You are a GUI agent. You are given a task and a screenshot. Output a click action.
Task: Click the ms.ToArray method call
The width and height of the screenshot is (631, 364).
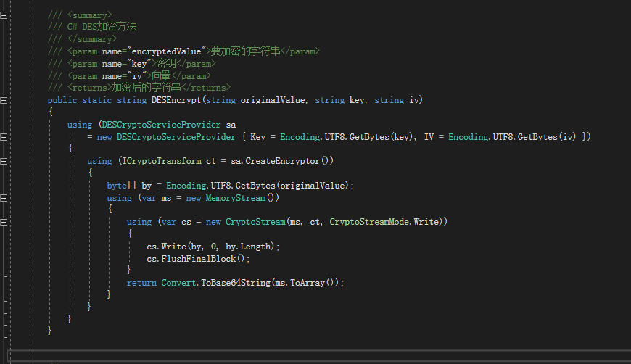(305, 283)
